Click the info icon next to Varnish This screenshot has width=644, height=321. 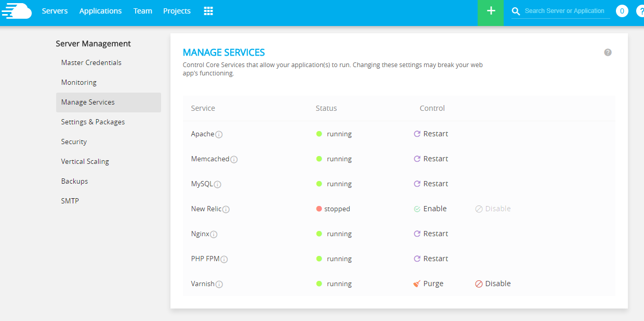(219, 285)
